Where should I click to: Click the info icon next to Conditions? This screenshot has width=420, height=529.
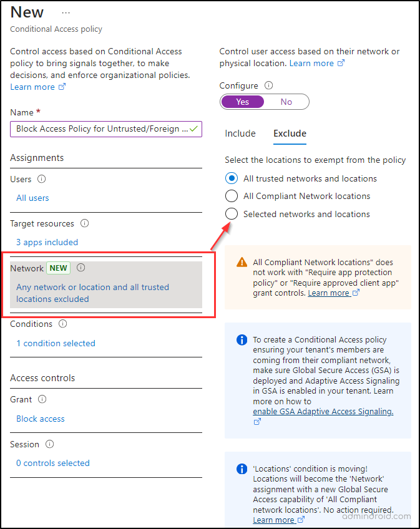63,324
